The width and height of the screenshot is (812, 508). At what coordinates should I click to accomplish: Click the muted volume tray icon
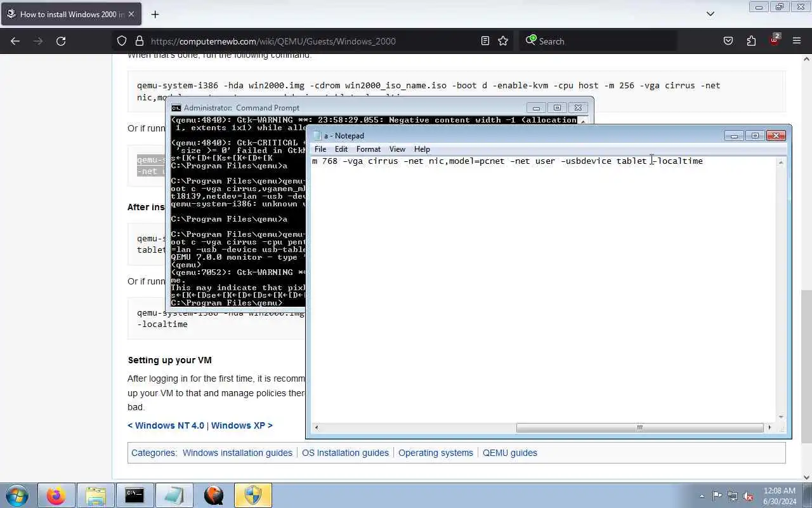coord(749,496)
